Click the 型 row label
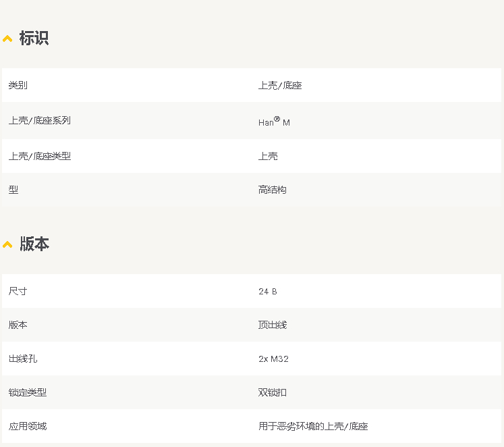This screenshot has width=504, height=447. pos(13,190)
